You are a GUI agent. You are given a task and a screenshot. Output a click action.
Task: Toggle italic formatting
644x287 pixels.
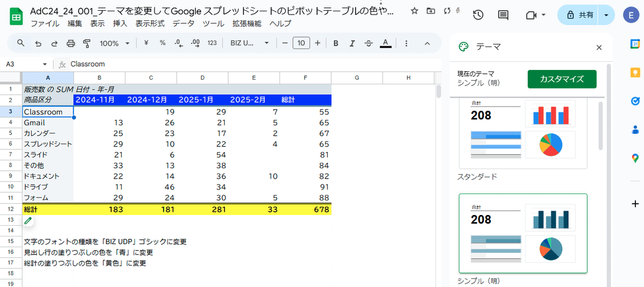coord(352,44)
